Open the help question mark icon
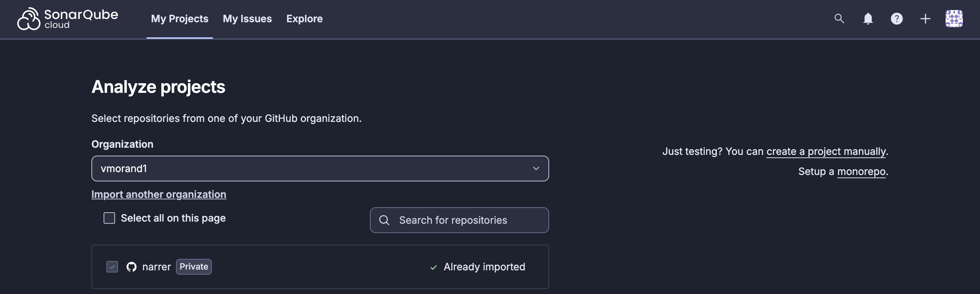Viewport: 980px width, 294px height. coord(896,19)
